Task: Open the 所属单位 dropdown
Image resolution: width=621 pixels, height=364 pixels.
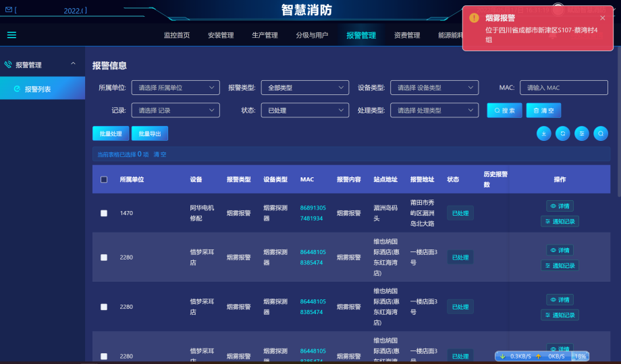Action: tap(175, 88)
